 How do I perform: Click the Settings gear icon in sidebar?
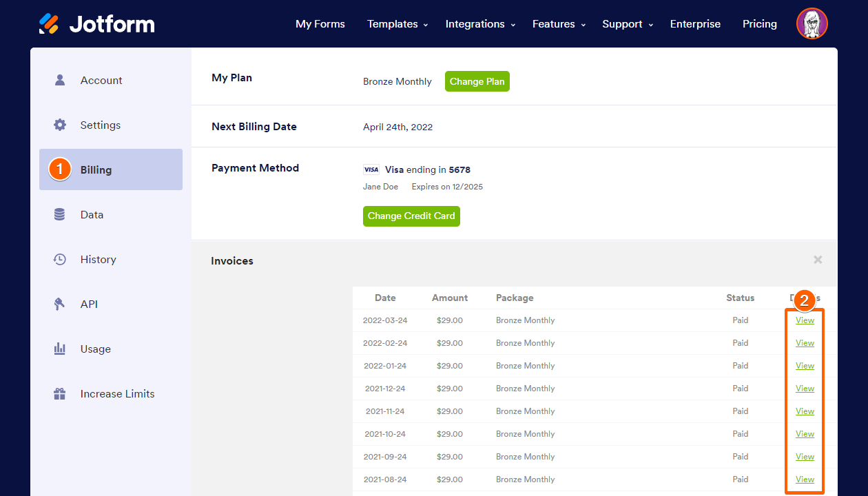point(60,125)
